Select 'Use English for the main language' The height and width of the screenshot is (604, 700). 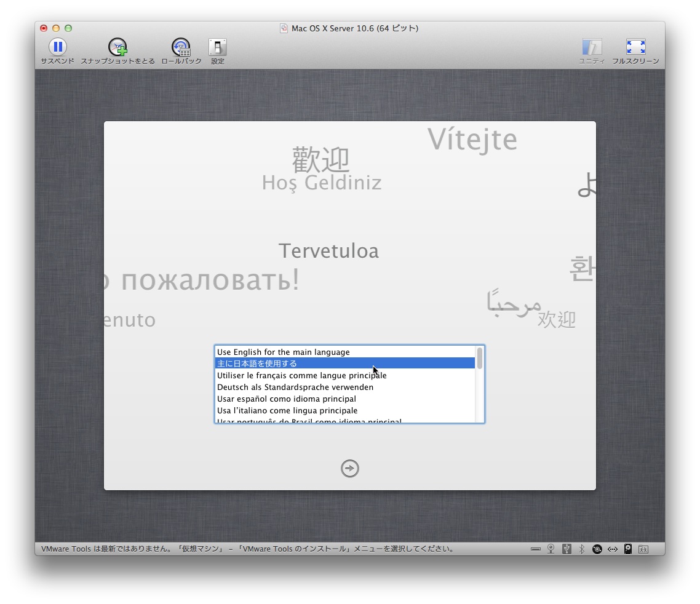pos(344,352)
